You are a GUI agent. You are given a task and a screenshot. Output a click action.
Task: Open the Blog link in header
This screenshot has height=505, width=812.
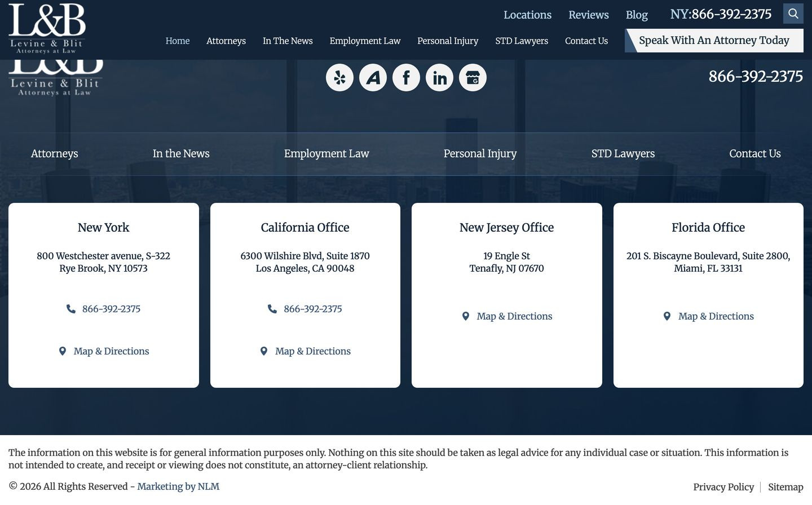pyautogui.click(x=637, y=15)
